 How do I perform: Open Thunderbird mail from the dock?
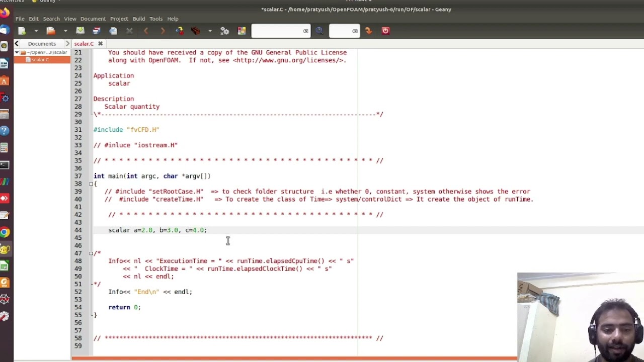pos(4,30)
